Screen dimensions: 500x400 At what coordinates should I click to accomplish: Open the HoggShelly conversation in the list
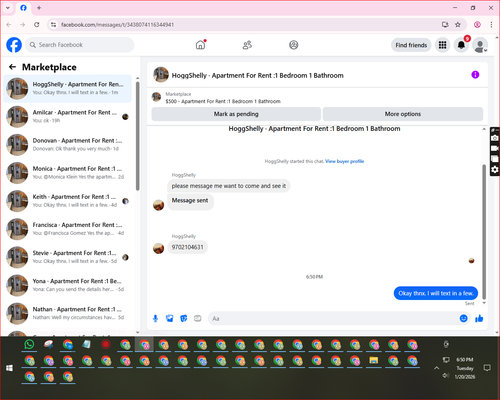(68, 89)
